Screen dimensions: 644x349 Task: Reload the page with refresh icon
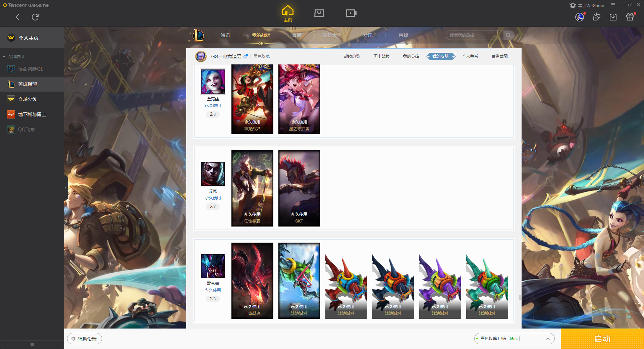pyautogui.click(x=35, y=17)
